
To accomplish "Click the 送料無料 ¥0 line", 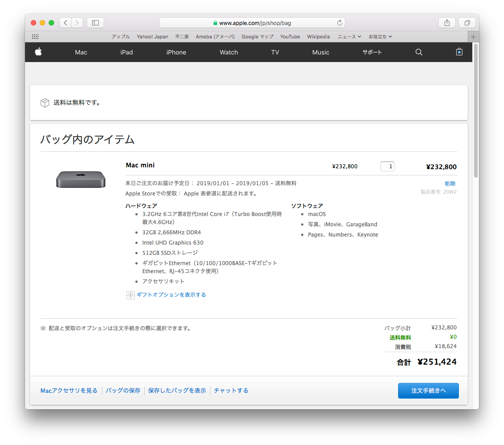I will 423,337.
